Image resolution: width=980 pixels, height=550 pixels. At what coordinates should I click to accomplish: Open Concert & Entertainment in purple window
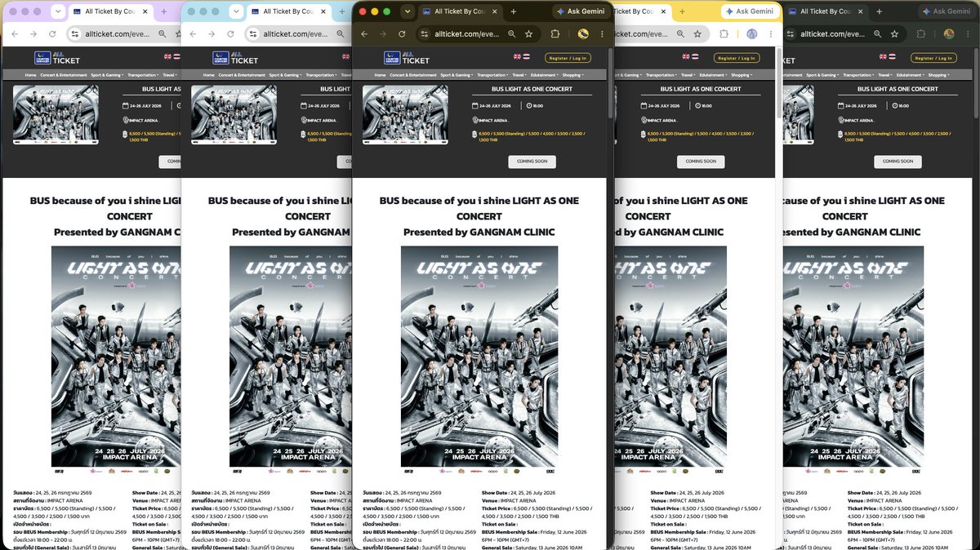[62, 74]
